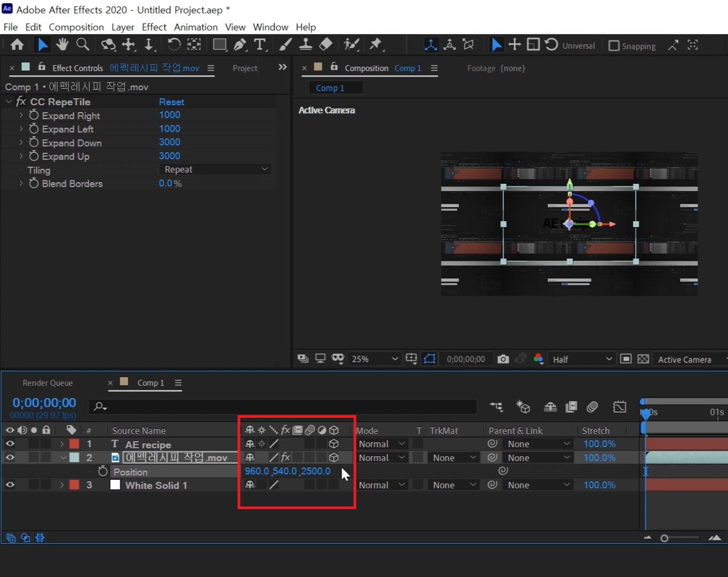
Task: Select the Brush tool
Action: [285, 45]
